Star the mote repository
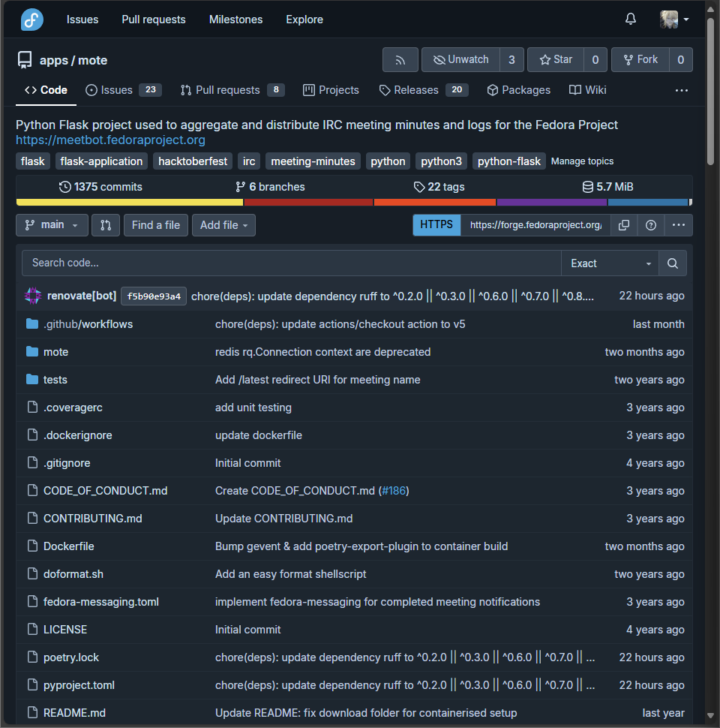720x728 pixels. [557, 59]
